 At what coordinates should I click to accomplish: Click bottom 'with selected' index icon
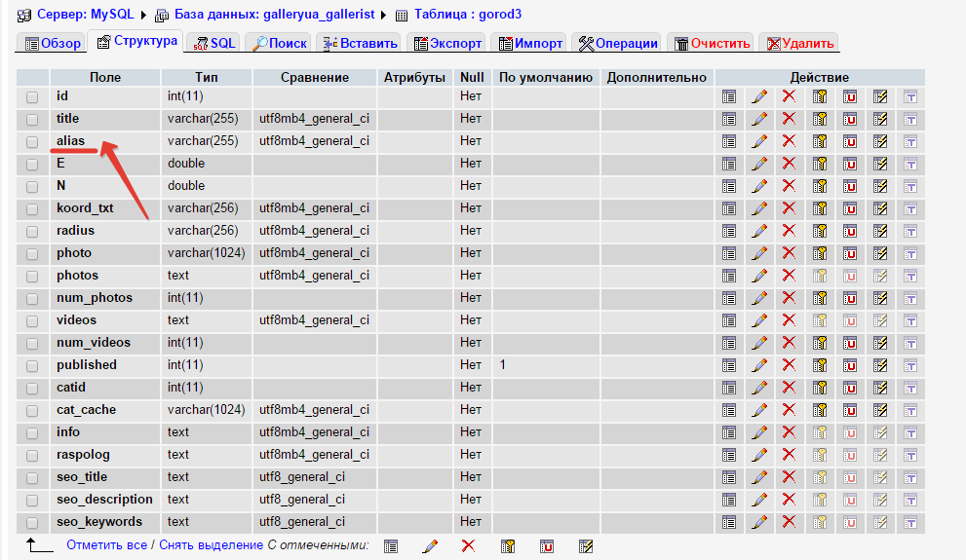[x=585, y=545]
